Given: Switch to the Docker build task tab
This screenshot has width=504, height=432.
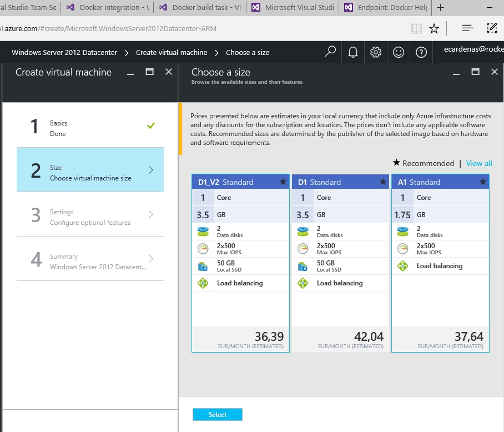Looking at the screenshot, I should (200, 7).
